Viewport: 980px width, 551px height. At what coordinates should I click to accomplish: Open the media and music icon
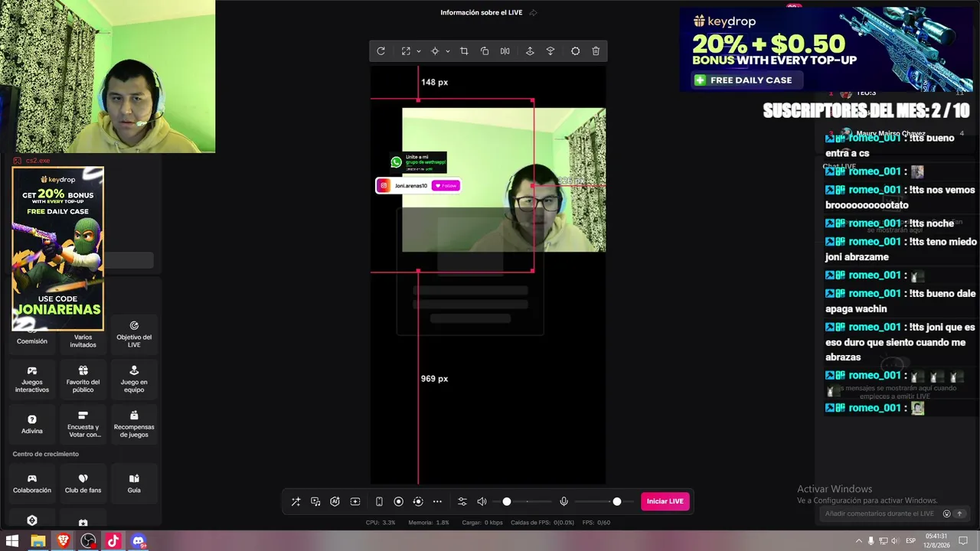pos(315,501)
